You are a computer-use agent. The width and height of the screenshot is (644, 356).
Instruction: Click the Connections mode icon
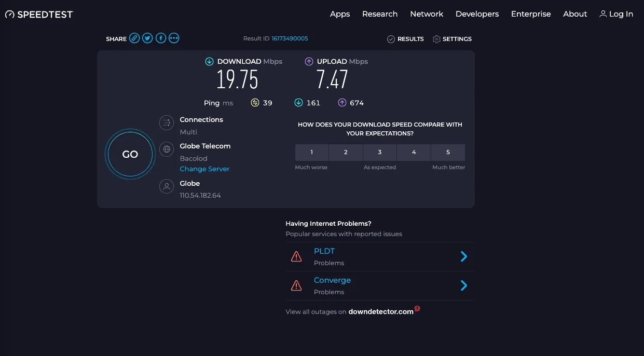(167, 122)
